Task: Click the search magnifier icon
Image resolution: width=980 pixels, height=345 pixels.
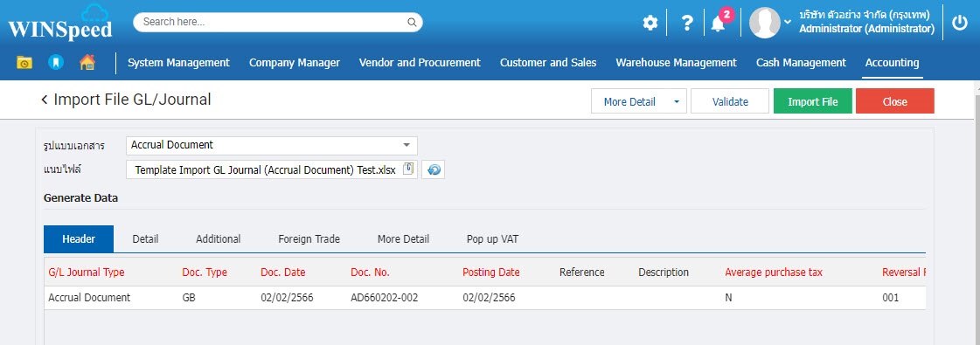Action: [412, 23]
